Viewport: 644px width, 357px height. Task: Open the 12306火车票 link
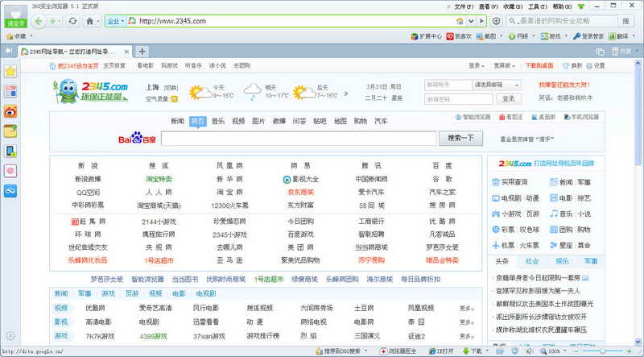coord(229,205)
